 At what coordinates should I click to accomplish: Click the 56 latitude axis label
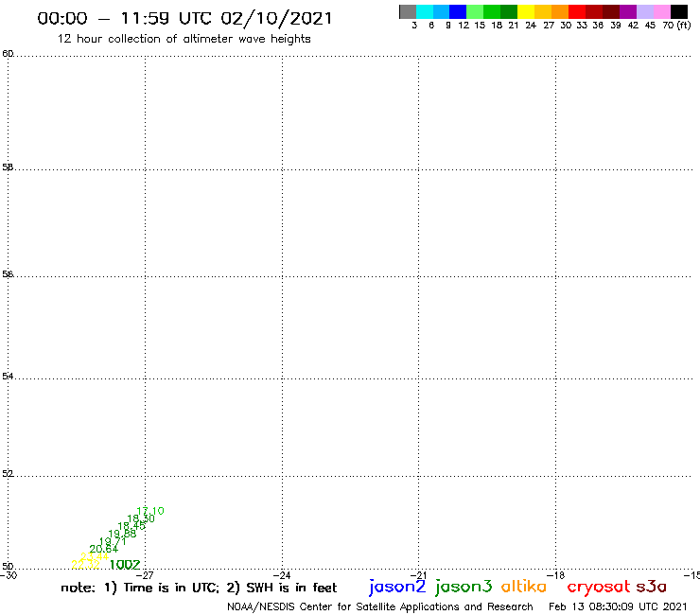tap(8, 274)
